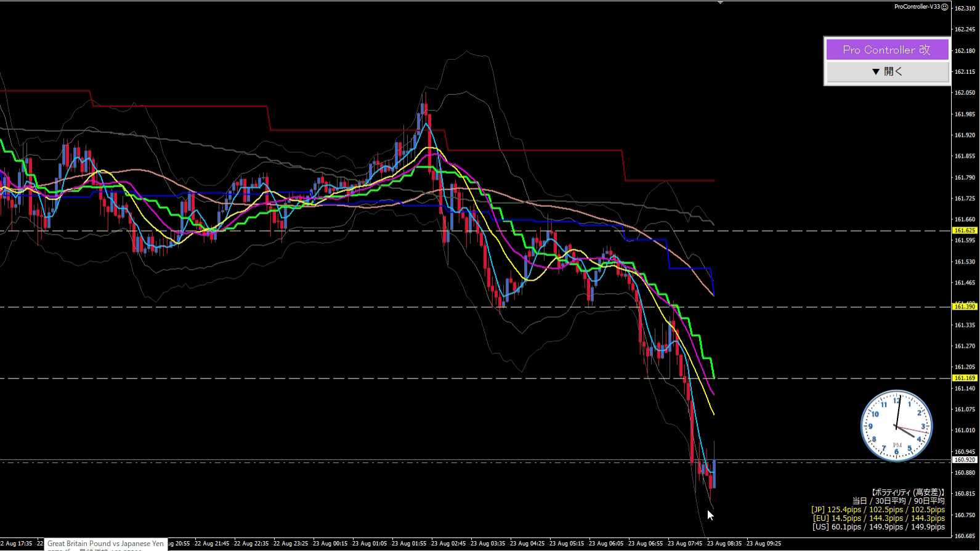Screen dimensions: 980x551
Task: Click the ProController-V33 smiley face icon
Action: (944, 7)
